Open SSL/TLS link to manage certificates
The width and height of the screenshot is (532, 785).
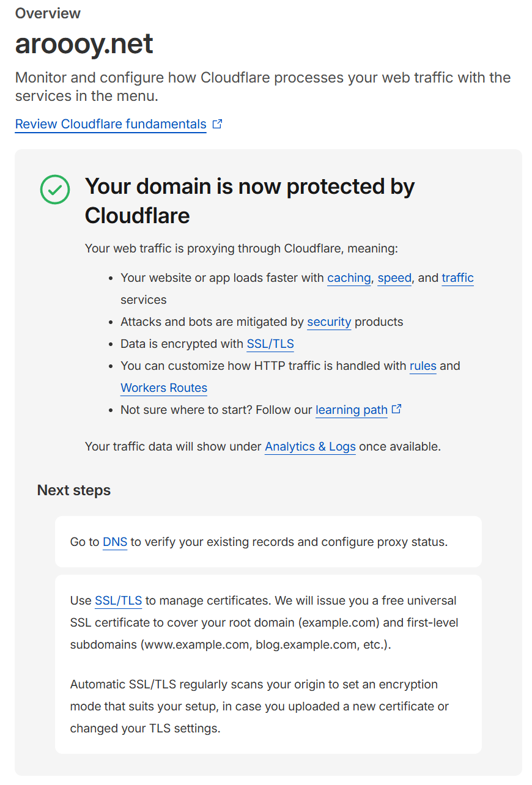(x=118, y=600)
